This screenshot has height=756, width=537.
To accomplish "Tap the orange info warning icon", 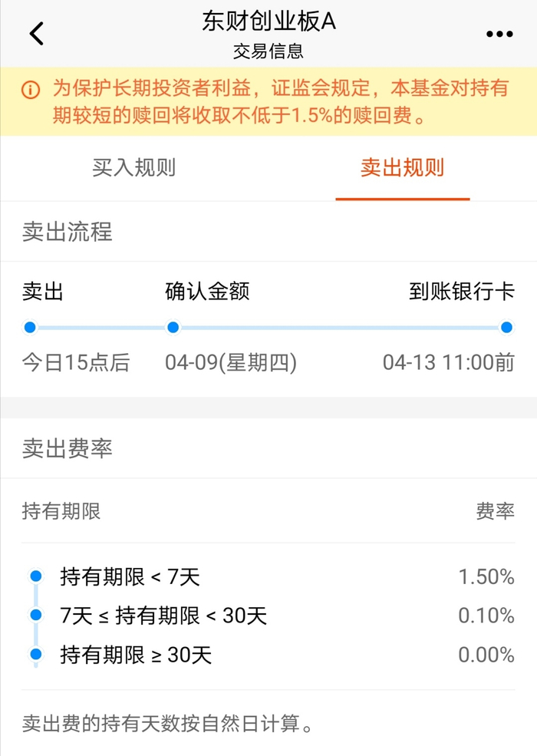I will pos(30,90).
